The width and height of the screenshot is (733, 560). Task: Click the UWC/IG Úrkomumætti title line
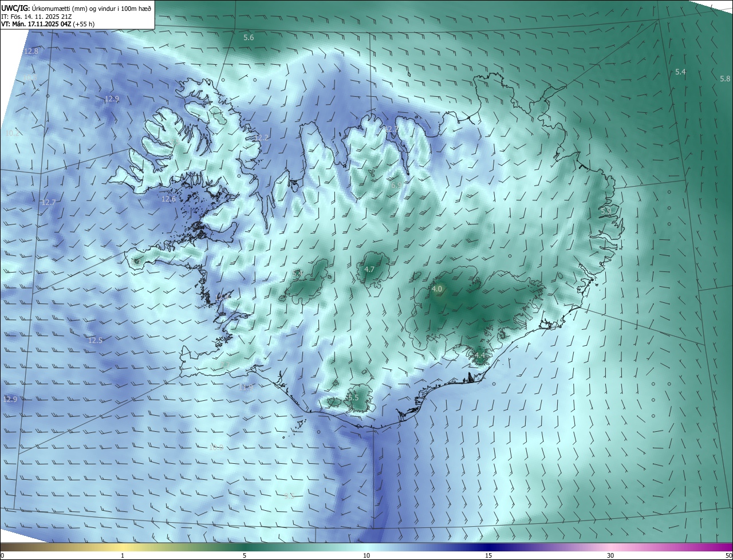coord(77,7)
